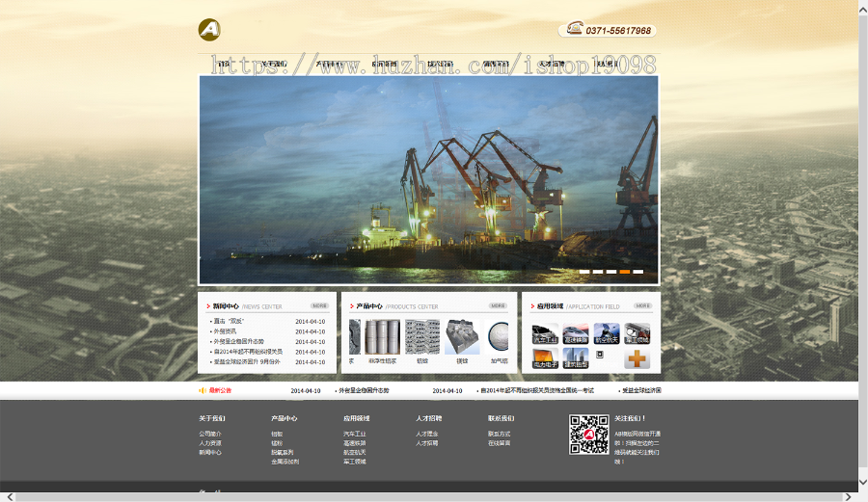Click footer heading 关于我们
This screenshot has width=868, height=502.
[212, 418]
